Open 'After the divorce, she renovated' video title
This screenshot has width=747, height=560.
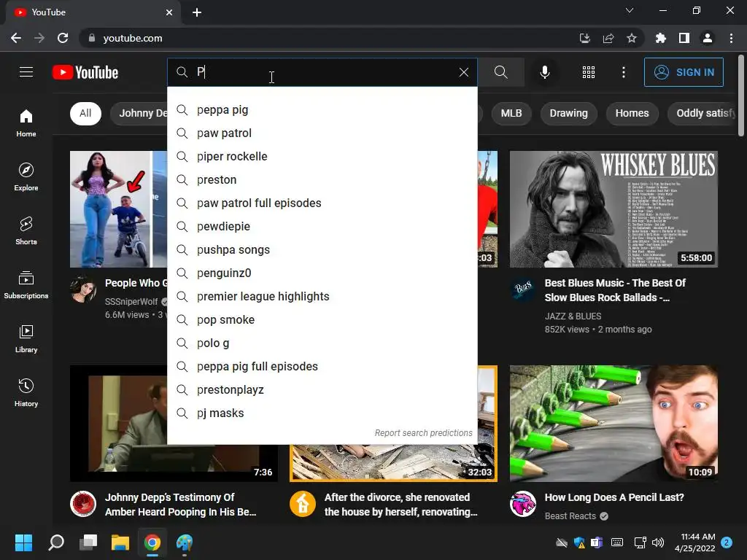(x=400, y=505)
